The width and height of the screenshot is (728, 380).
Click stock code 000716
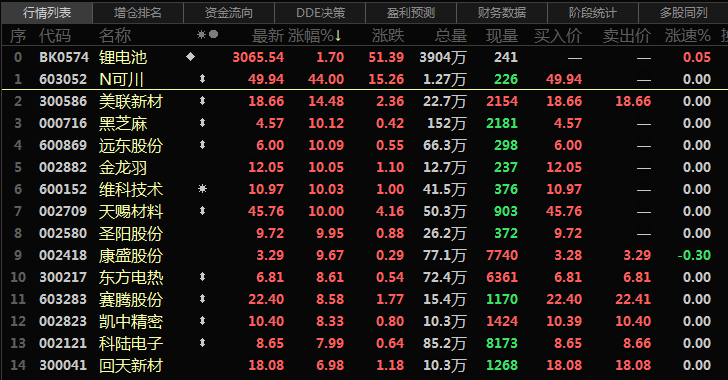[63, 123]
